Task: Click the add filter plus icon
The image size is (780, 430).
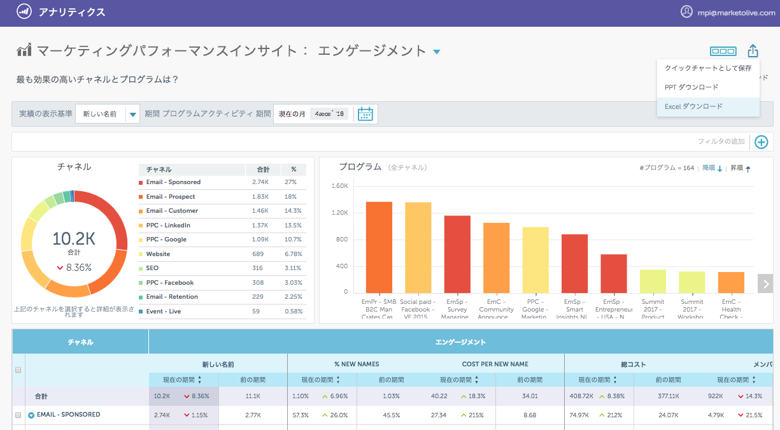Action: 761,142
